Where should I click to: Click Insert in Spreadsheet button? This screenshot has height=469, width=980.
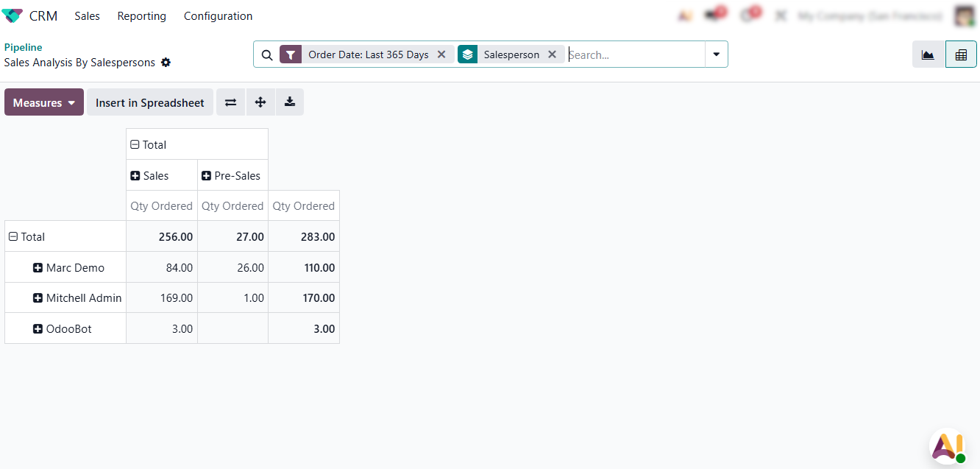(x=150, y=102)
